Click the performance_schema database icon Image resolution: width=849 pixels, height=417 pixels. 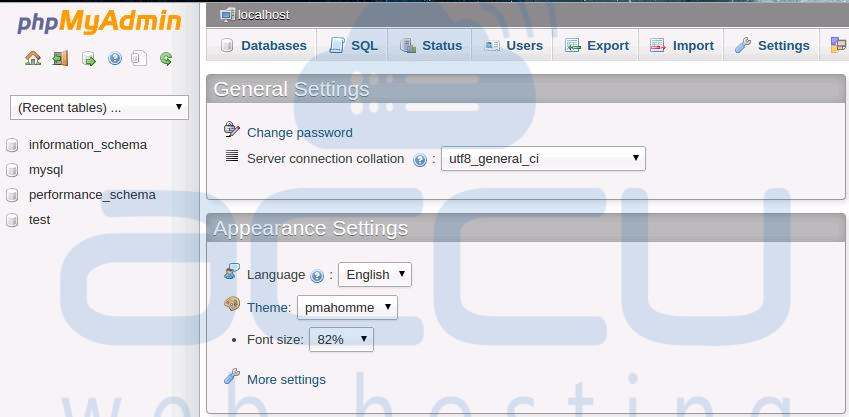pyautogui.click(x=12, y=195)
